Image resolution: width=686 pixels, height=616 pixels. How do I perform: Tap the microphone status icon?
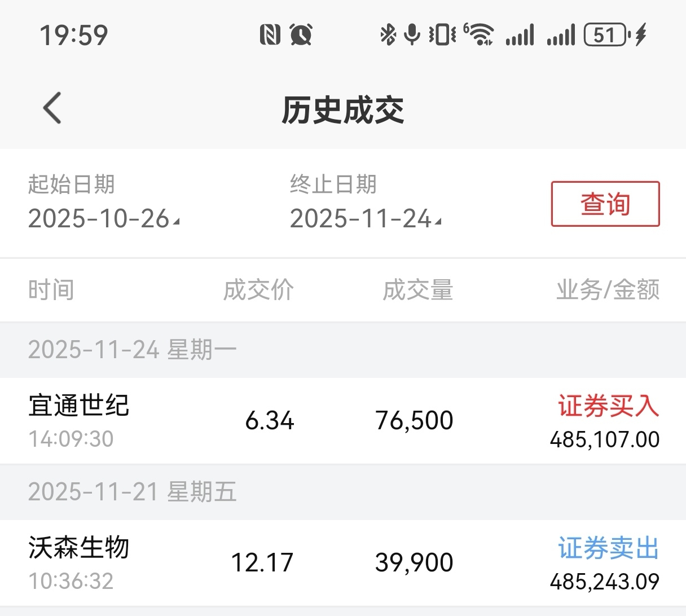pos(413,35)
